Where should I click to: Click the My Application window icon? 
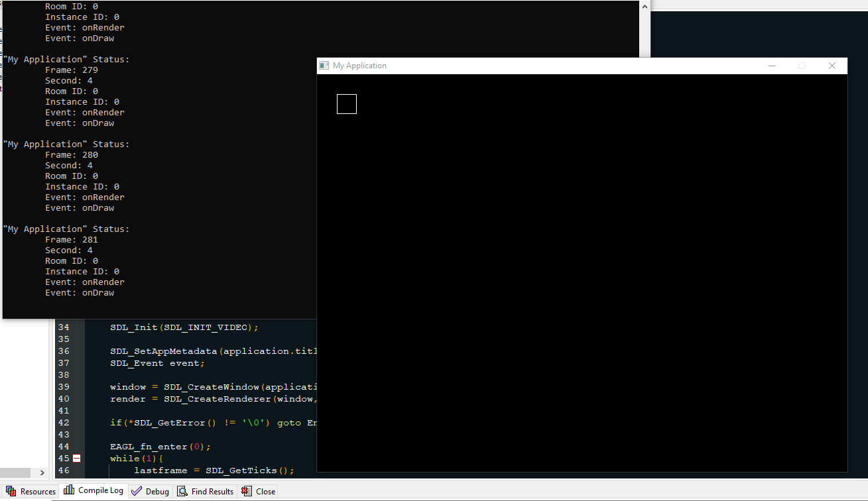tap(324, 66)
